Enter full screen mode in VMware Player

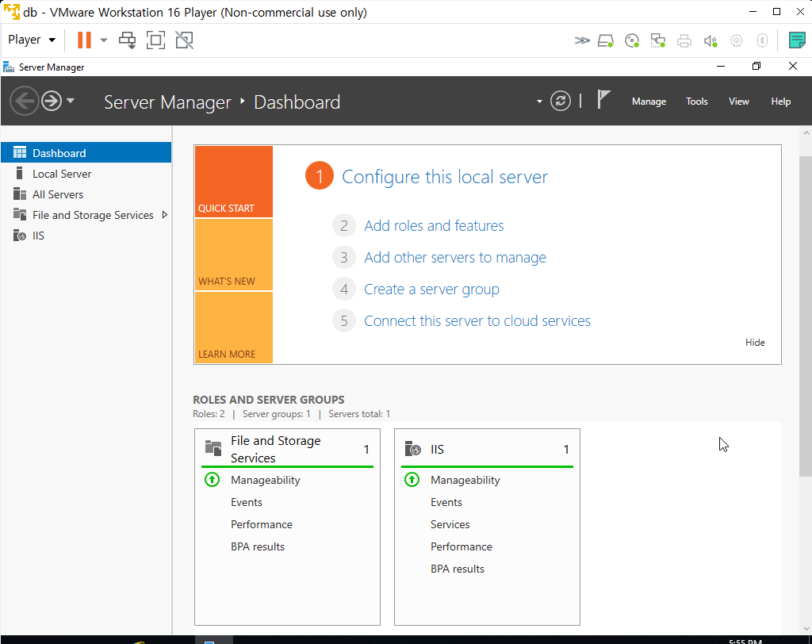pyautogui.click(x=156, y=40)
